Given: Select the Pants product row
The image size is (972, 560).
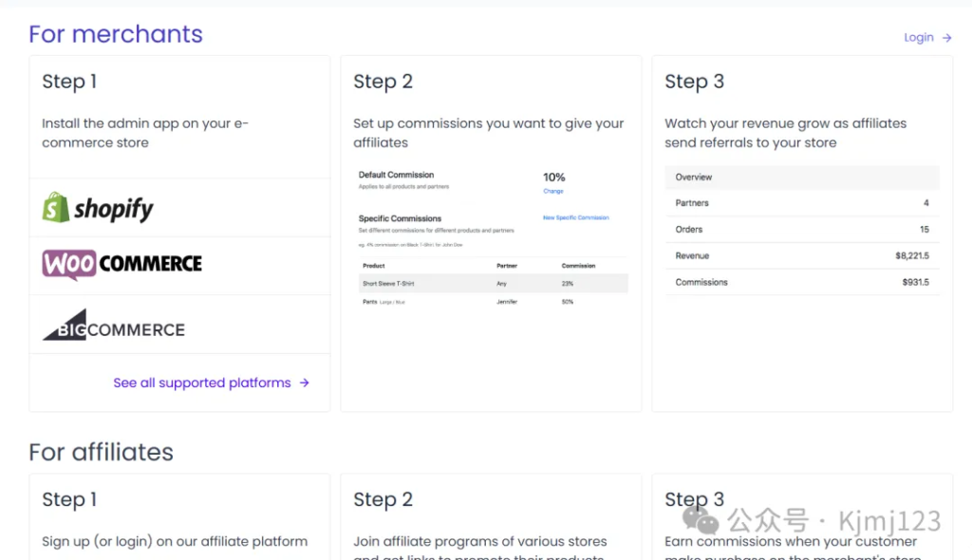Looking at the screenshot, I should pyautogui.click(x=494, y=302).
